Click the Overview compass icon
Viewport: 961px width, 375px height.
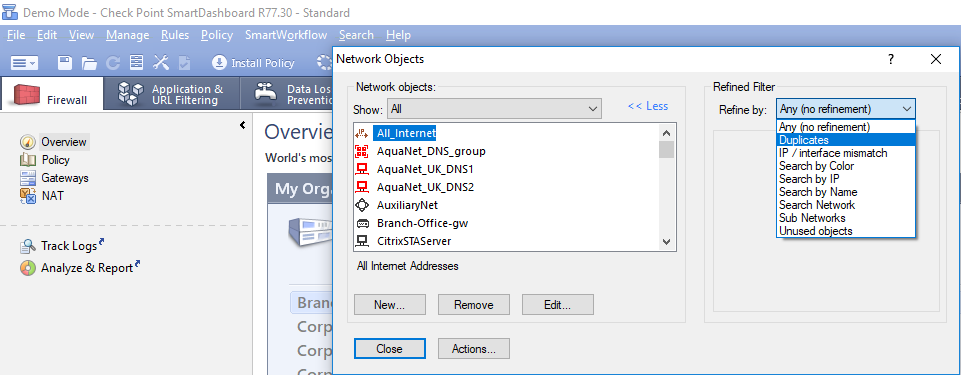point(28,142)
